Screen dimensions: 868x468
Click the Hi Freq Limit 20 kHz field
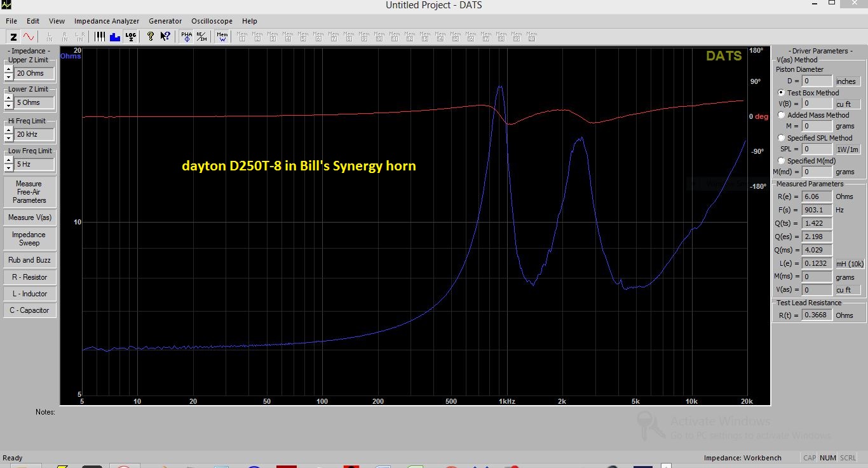coord(35,134)
